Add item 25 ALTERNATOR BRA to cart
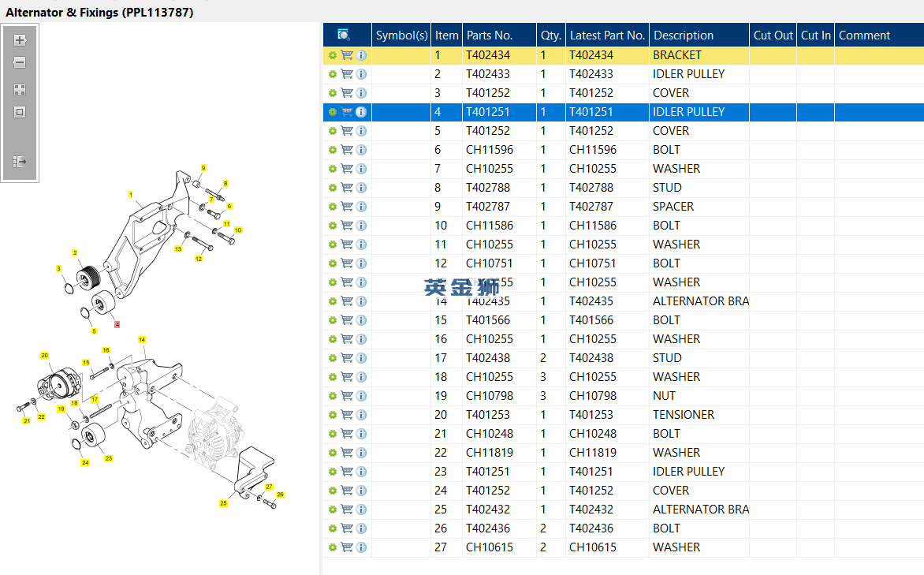Image resolution: width=924 pixels, height=575 pixels. (347, 510)
